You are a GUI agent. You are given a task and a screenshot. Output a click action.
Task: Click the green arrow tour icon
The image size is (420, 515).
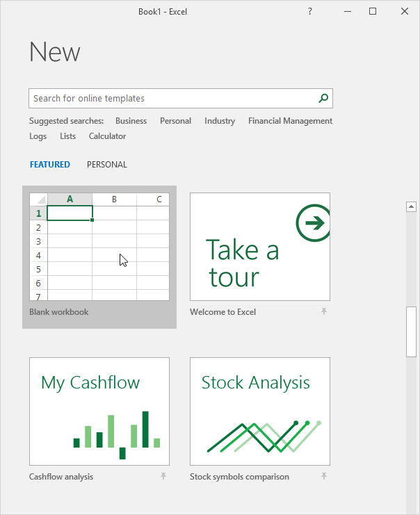click(312, 222)
